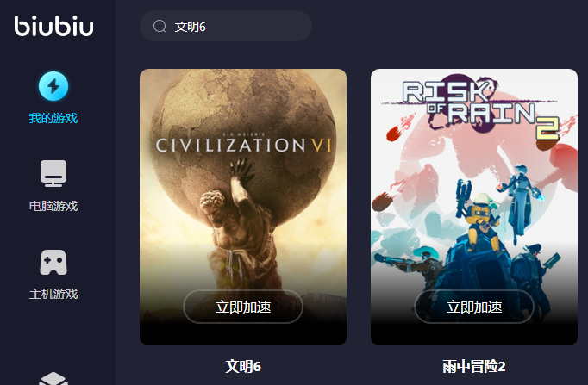Click 立即加速 on the Risk of Rain 2 card

pyautogui.click(x=474, y=307)
